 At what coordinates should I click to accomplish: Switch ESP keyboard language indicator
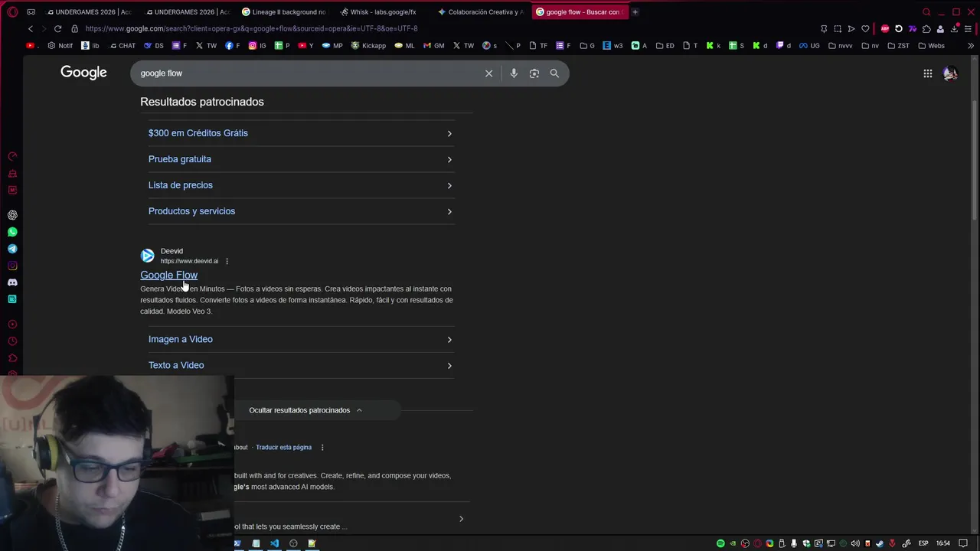pyautogui.click(x=923, y=543)
